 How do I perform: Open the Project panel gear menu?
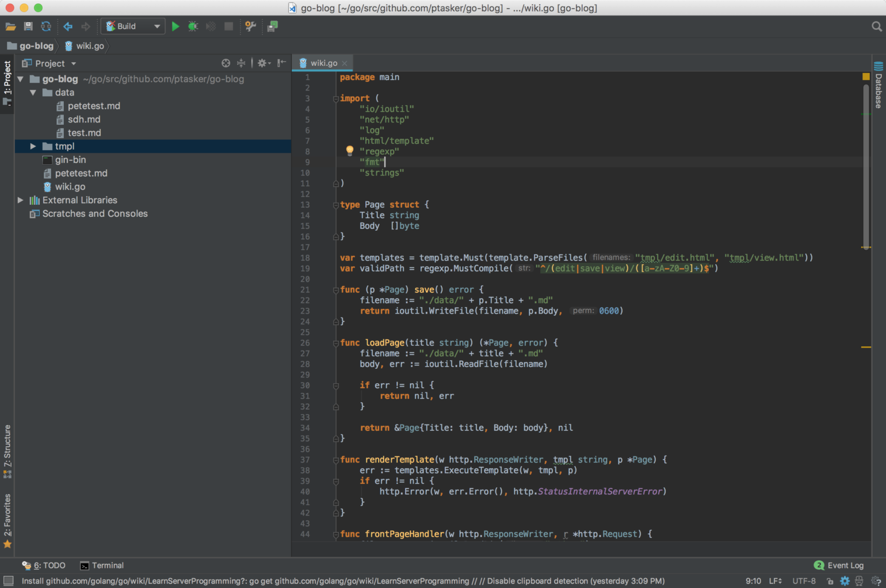click(263, 63)
